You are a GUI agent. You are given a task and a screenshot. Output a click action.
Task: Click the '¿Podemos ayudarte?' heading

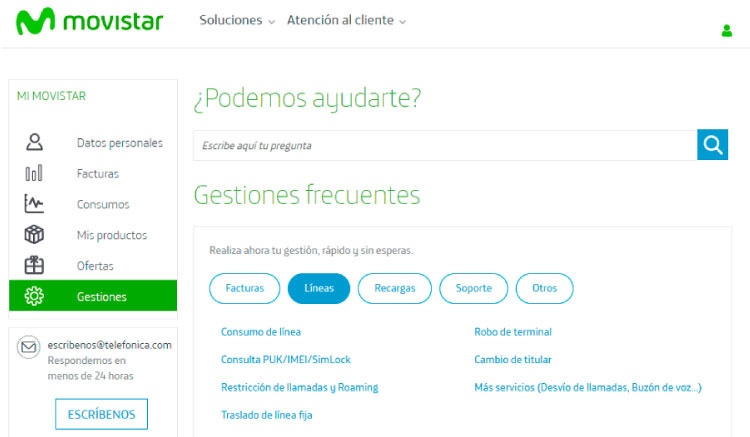pyautogui.click(x=307, y=99)
